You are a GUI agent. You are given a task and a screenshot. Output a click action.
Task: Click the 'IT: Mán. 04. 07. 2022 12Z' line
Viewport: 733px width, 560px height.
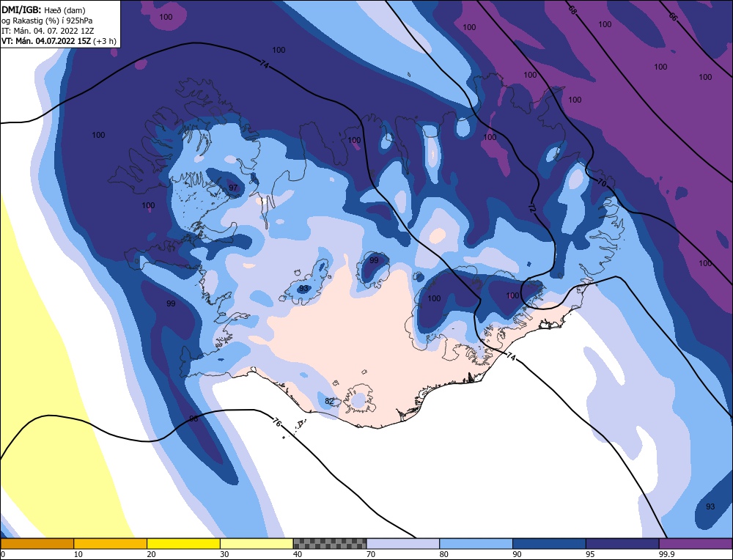click(48, 31)
